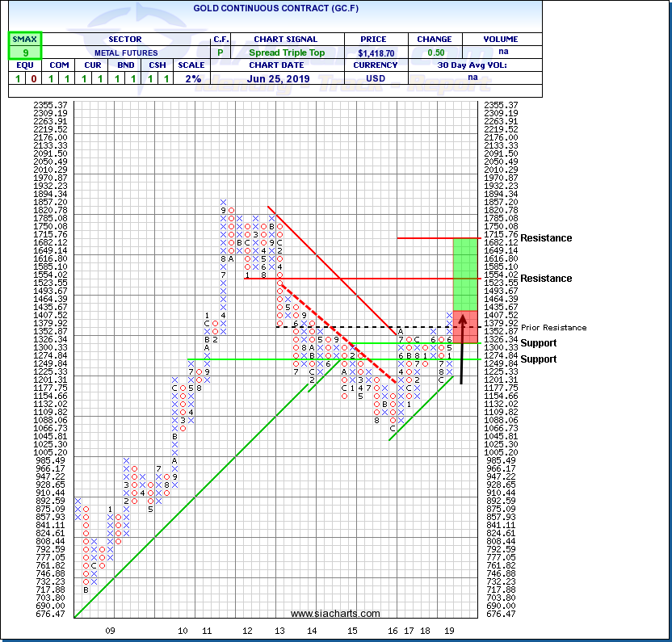Open the www.siacharts.com link
Viewport: 672px width, 642px height.
pyautogui.click(x=334, y=614)
